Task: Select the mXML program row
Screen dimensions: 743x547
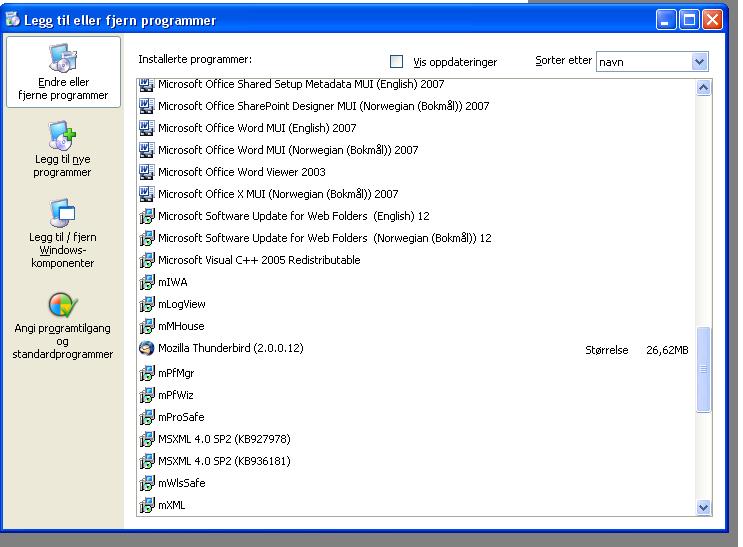Action: click(416, 505)
